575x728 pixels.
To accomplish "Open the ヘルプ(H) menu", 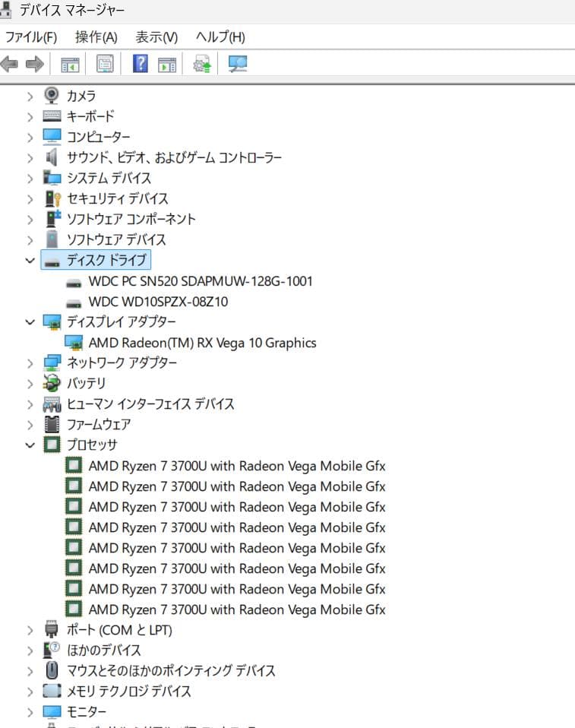I will (220, 37).
